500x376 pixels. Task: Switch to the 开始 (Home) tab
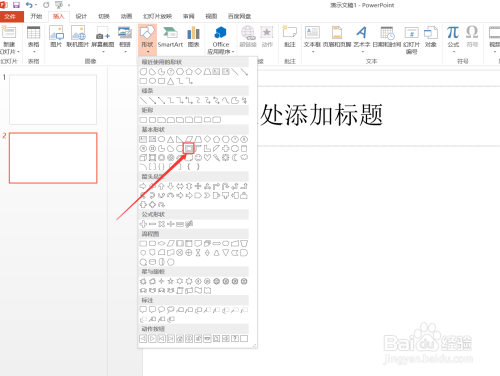click(36, 16)
